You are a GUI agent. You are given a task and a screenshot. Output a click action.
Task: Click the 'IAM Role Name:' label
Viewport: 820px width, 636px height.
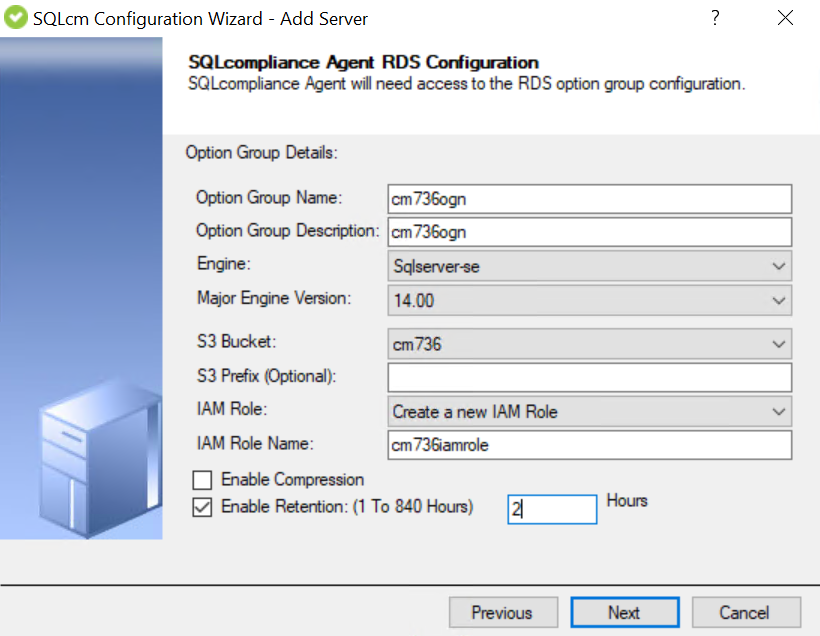(x=255, y=444)
